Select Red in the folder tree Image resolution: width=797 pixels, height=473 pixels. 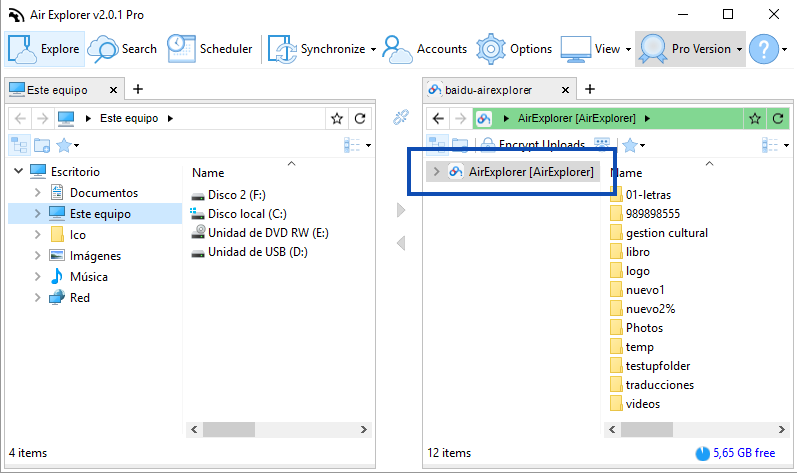click(79, 298)
